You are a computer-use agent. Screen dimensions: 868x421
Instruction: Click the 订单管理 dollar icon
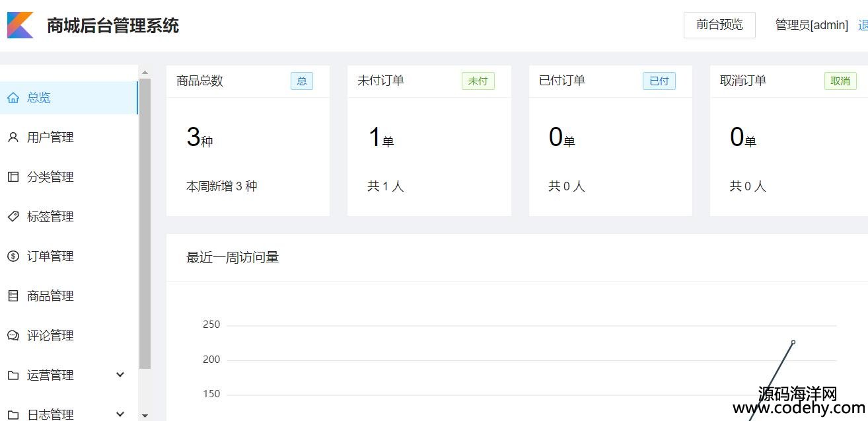tap(13, 256)
